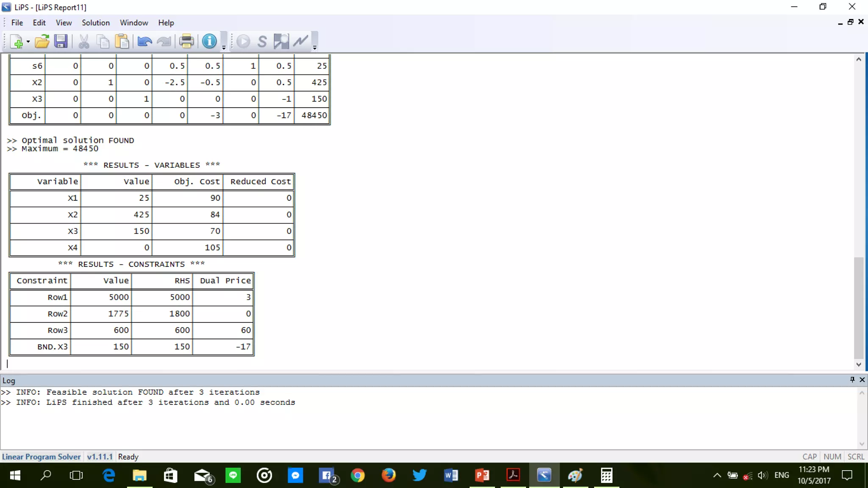
Task: Click the Paste clipboard icon
Action: 122,42
